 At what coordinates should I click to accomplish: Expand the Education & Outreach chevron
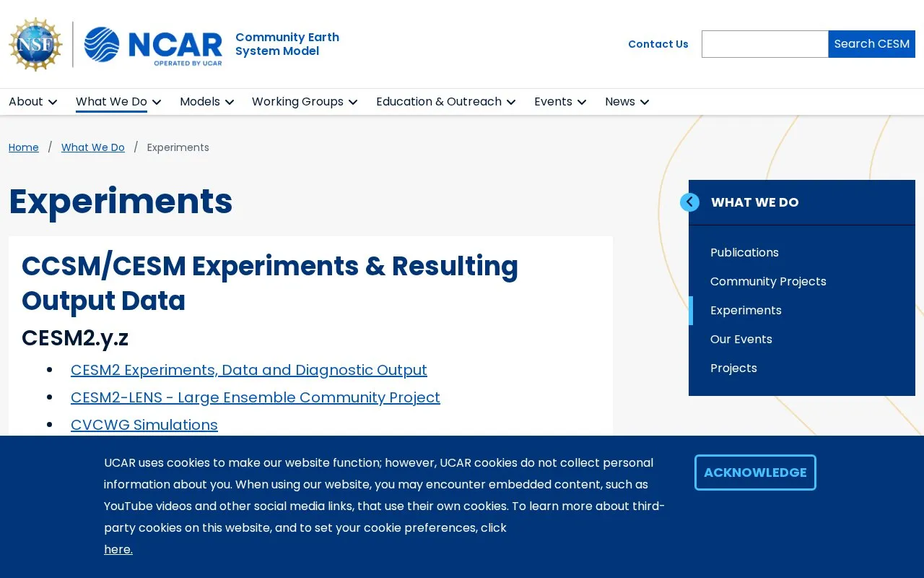click(511, 102)
